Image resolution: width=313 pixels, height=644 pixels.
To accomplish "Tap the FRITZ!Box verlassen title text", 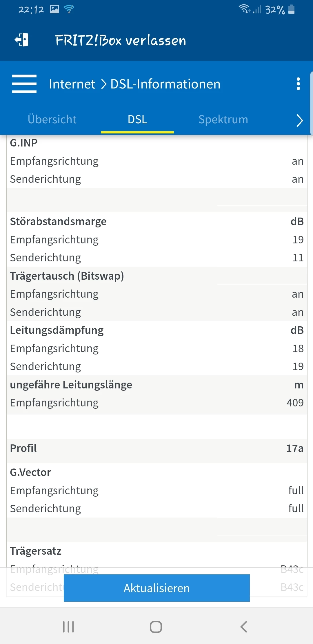I will 121,40.
